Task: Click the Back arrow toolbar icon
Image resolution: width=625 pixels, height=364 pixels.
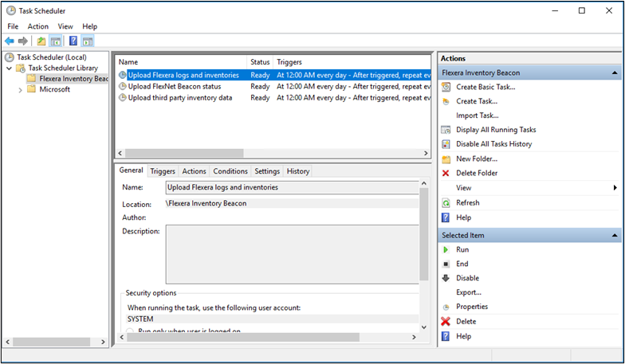Action: tap(10, 41)
